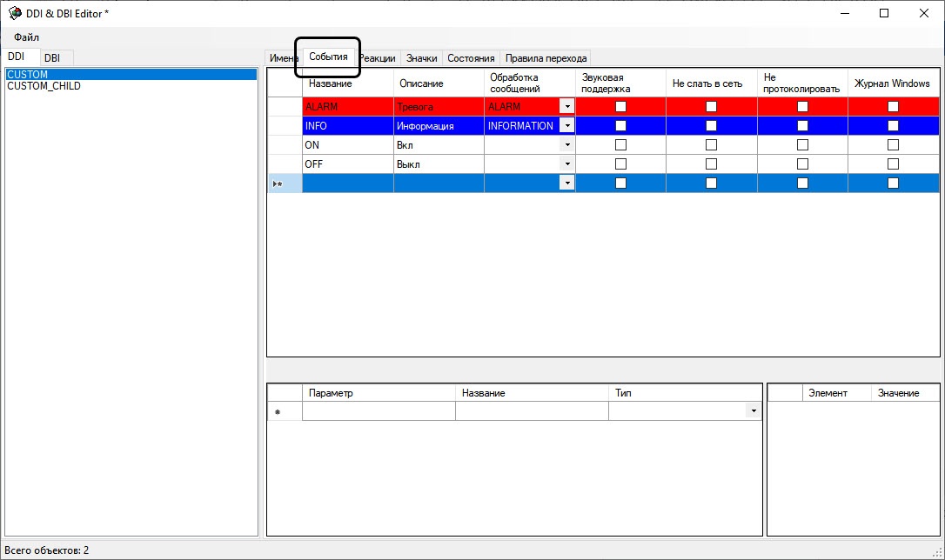Image resolution: width=945 pixels, height=560 pixels.
Task: Open the Состояния tab
Action: point(471,58)
